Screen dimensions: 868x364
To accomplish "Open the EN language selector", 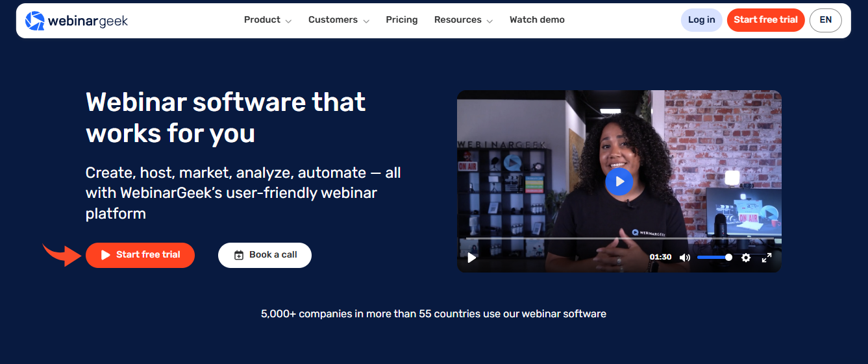I will (826, 20).
